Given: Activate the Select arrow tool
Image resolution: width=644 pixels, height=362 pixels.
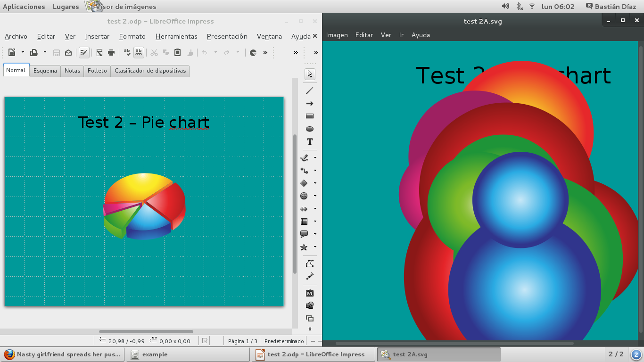Looking at the screenshot, I should 310,74.
